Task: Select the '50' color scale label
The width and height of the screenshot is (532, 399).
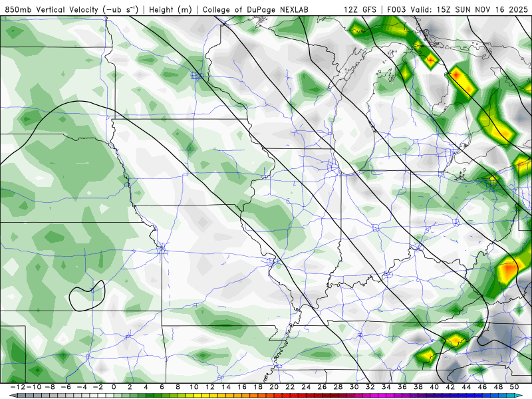Action: coord(514,387)
